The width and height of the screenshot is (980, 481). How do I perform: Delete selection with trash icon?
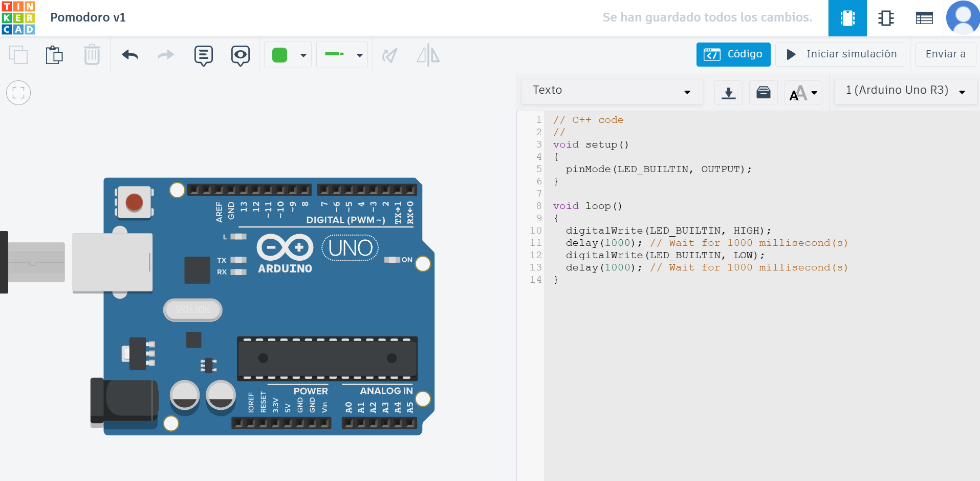92,55
